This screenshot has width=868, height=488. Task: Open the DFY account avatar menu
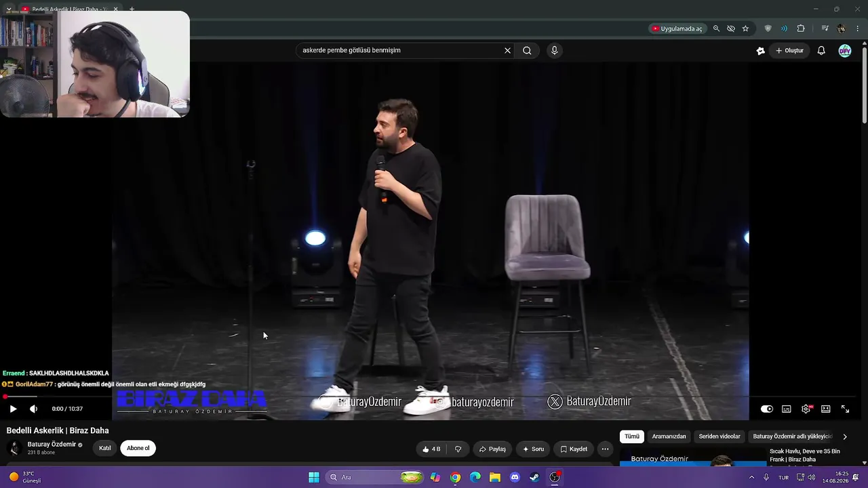click(x=845, y=50)
